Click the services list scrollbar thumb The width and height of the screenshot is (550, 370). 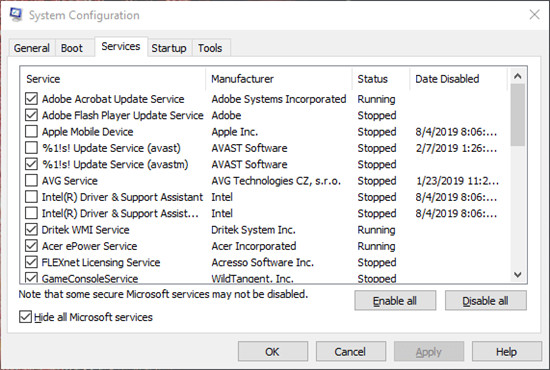click(x=518, y=115)
